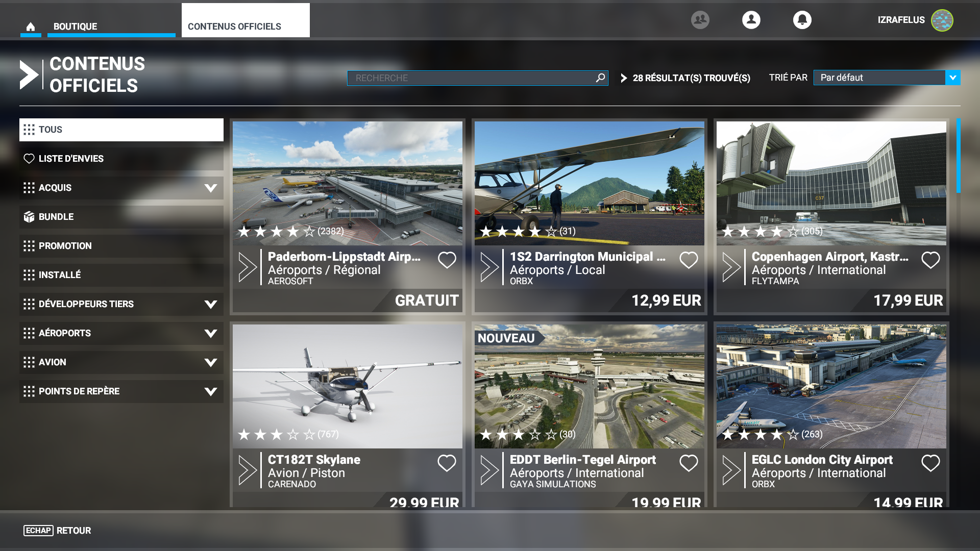
Task: Focus the Recherche search field
Action: tap(477, 78)
